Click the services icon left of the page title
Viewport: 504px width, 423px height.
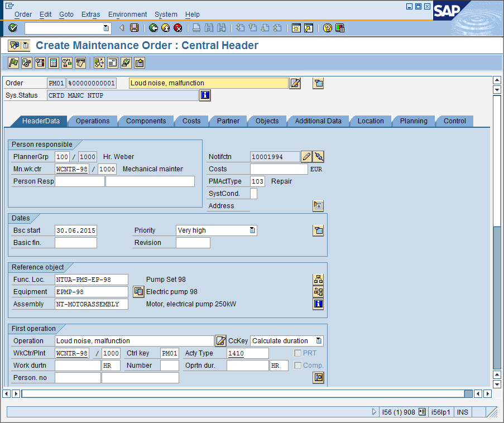(15, 45)
